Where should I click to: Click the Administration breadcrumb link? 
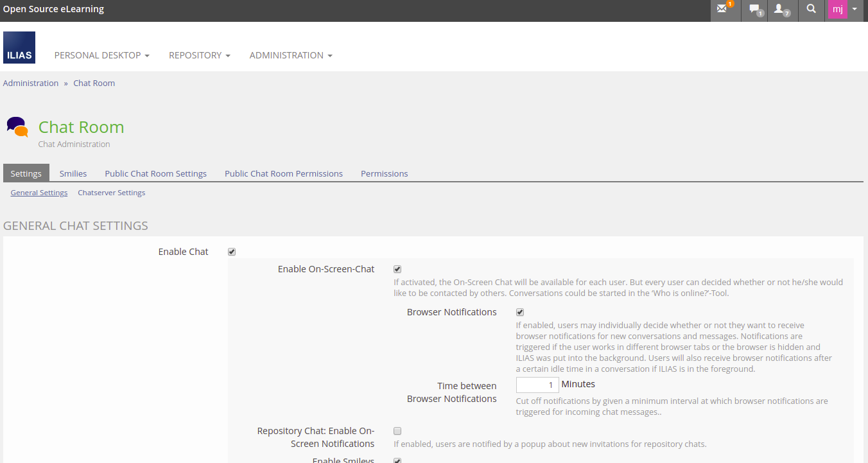[x=31, y=83]
